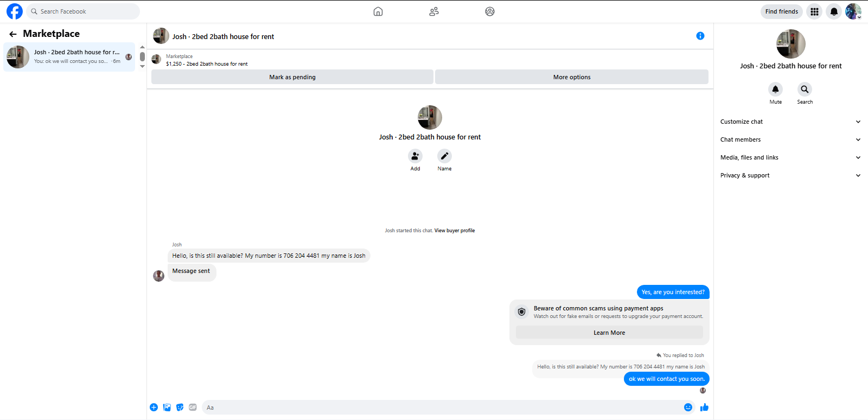Click the large group photo in chat center
This screenshot has width=868, height=420.
(430, 117)
